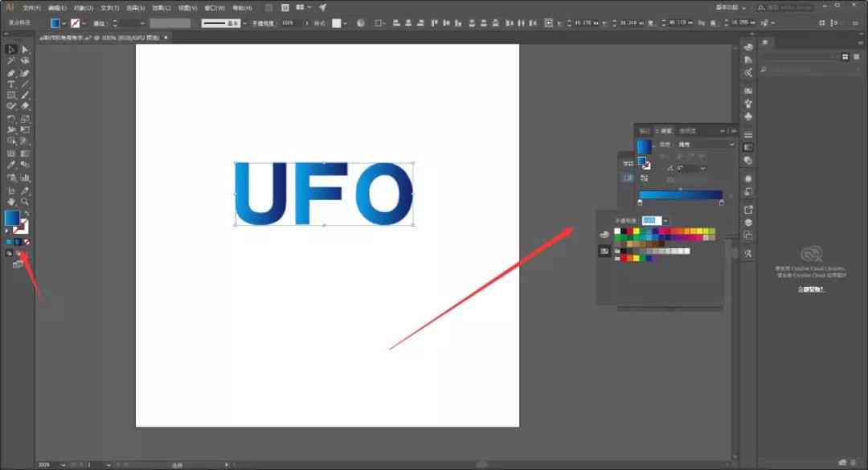
Task: Select the Line Segment tool
Action: coord(25,84)
